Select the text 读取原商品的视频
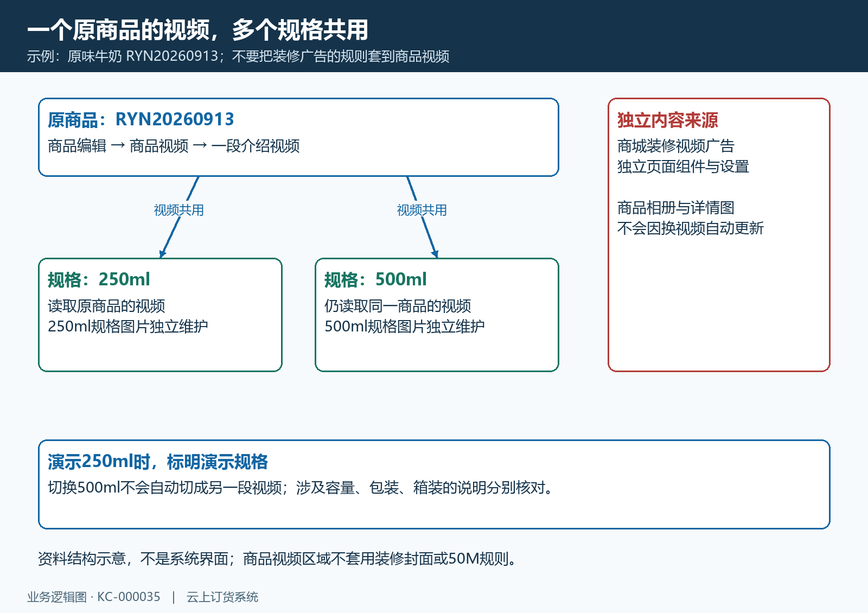The width and height of the screenshot is (868, 613). [x=106, y=306]
